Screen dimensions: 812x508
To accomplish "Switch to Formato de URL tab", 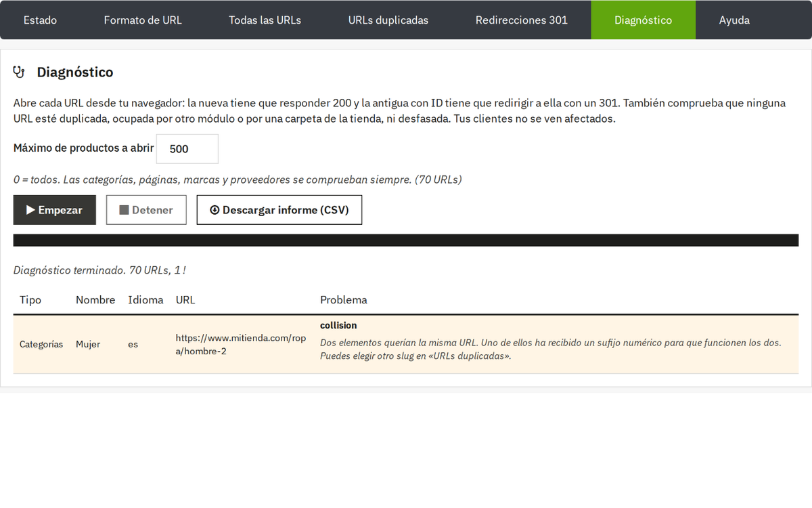I will (x=143, y=20).
